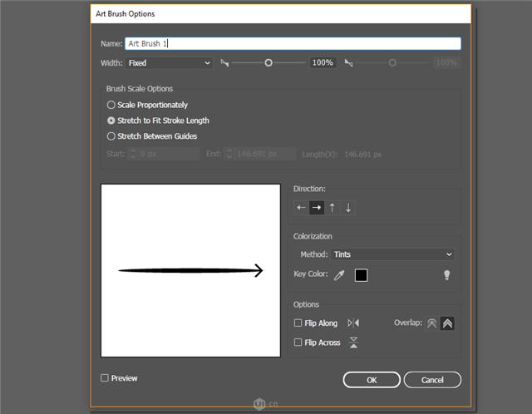Click OK to confirm brush options

coord(372,380)
